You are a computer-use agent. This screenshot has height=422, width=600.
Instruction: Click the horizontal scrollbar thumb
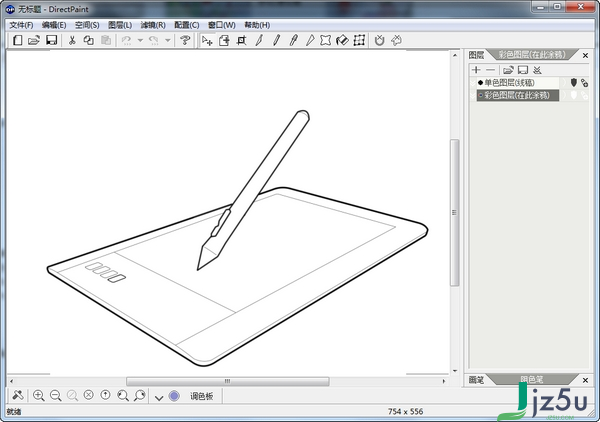[228, 381]
